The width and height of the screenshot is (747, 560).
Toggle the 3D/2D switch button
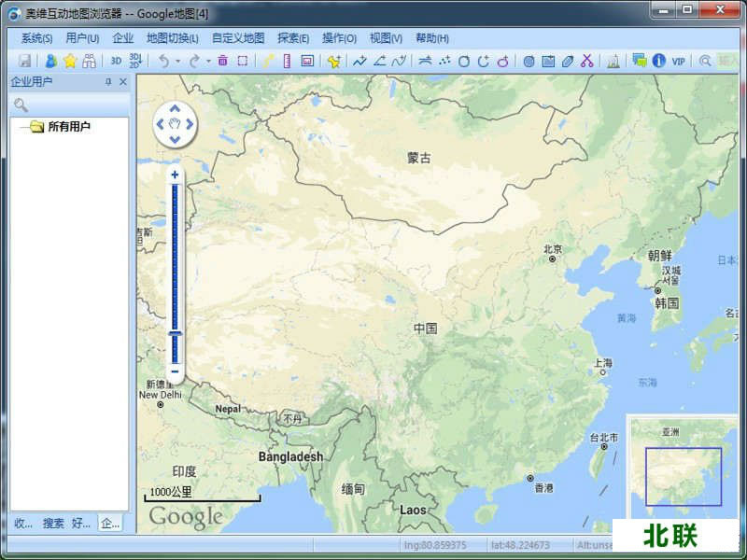[135, 61]
